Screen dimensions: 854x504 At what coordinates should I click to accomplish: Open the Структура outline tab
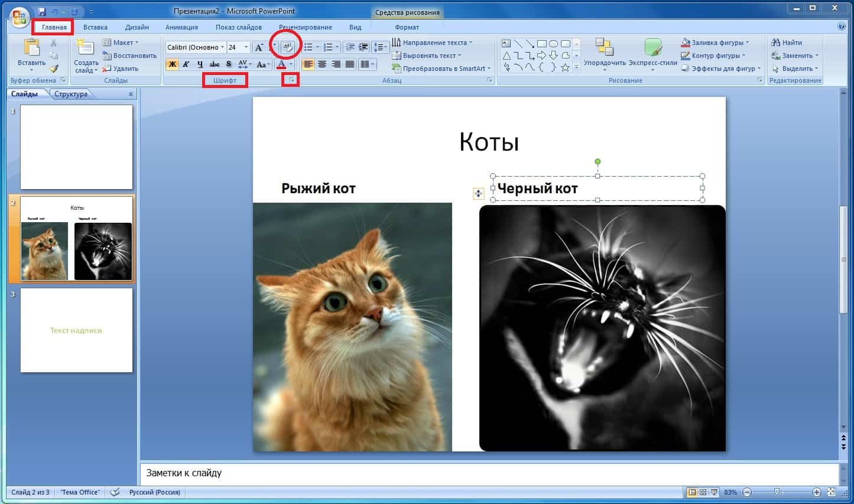(x=71, y=94)
